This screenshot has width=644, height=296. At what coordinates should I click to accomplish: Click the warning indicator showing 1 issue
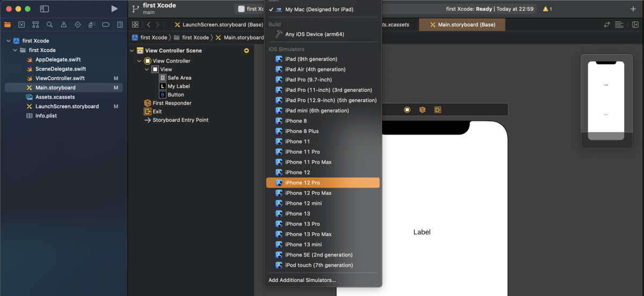click(x=547, y=9)
